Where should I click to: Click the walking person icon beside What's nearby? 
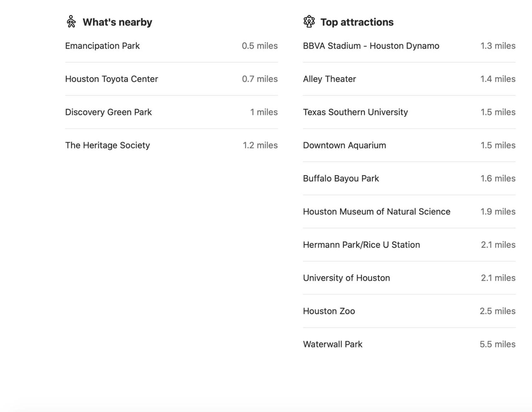[71, 22]
